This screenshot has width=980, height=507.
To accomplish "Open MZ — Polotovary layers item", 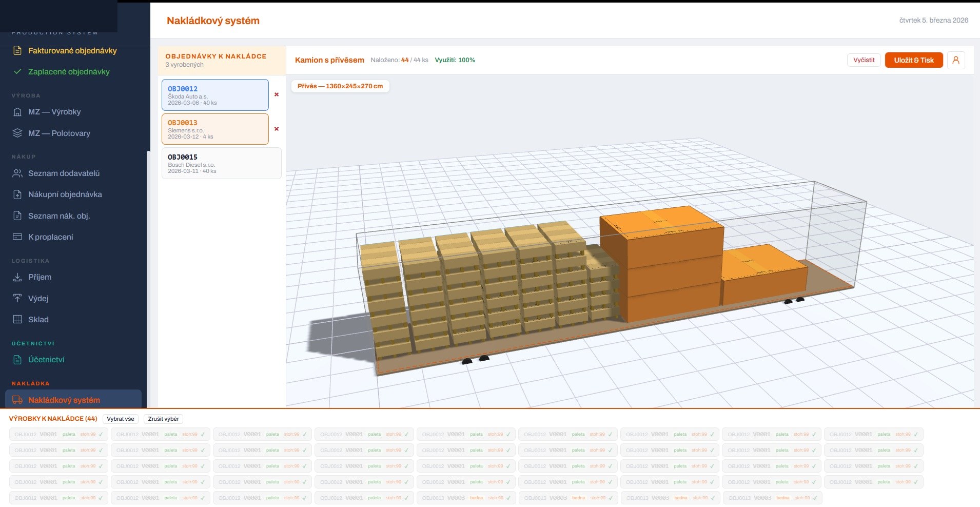I will [x=59, y=133].
